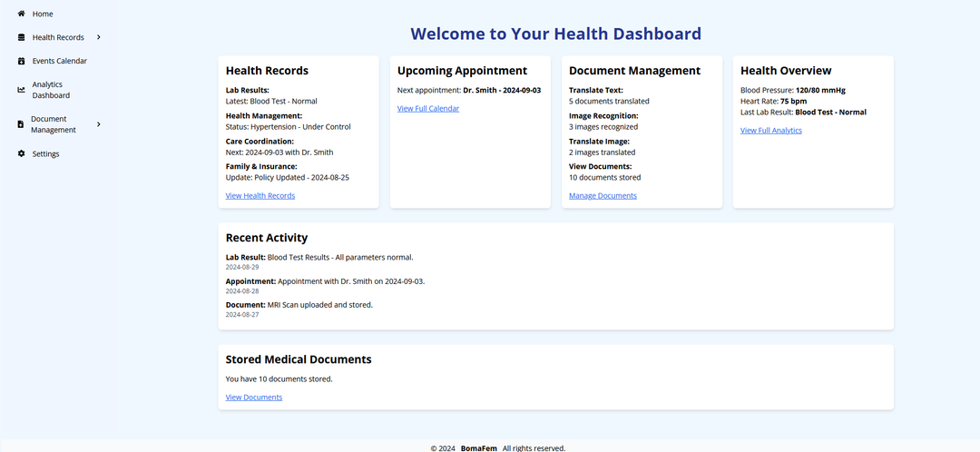Viewport: 980px width, 452px height.
Task: Click the Manage Documents link
Action: 603,196
